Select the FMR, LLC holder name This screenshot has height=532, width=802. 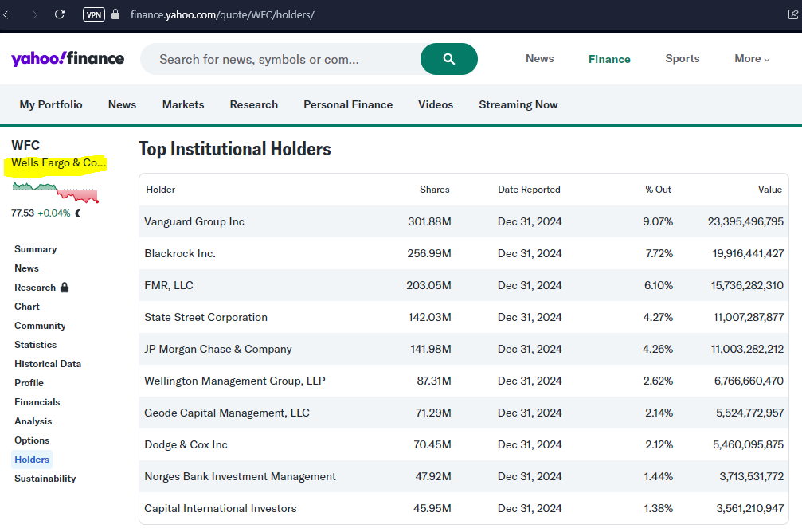[169, 285]
